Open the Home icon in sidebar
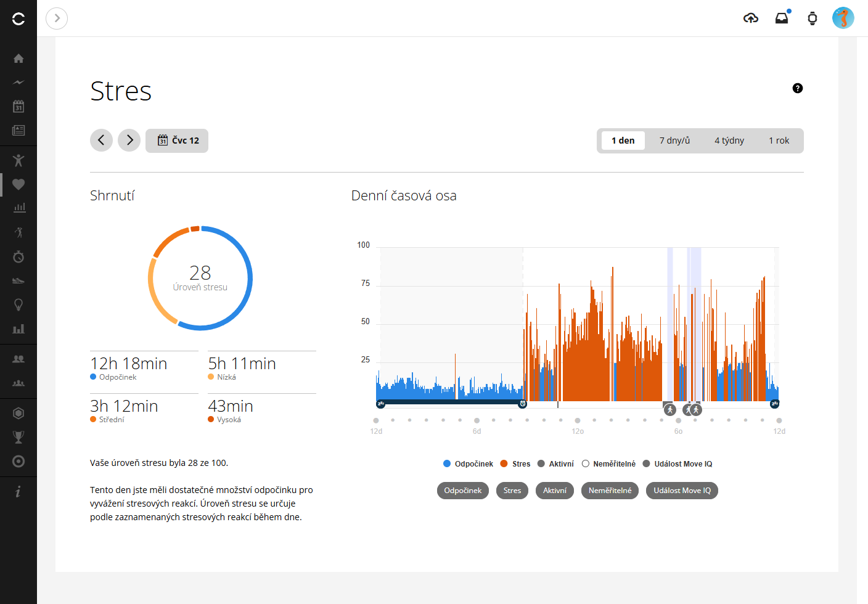Screen dimensions: 868x604 [18, 59]
